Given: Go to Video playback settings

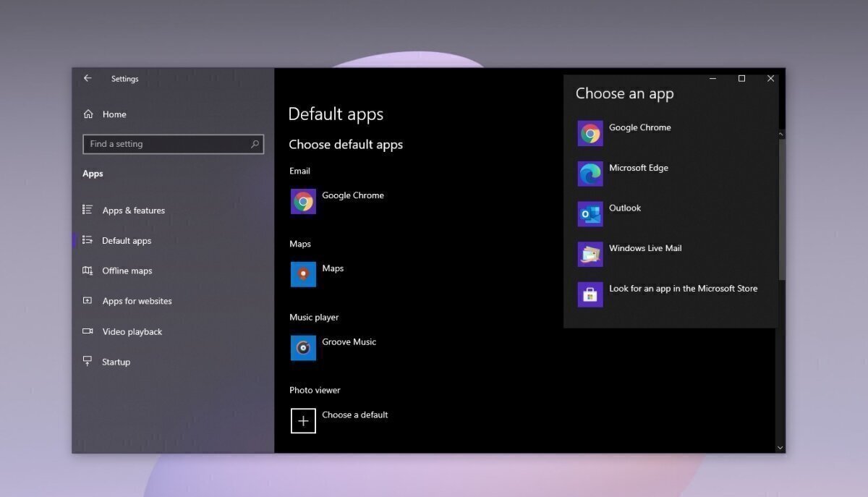Looking at the screenshot, I should (132, 332).
